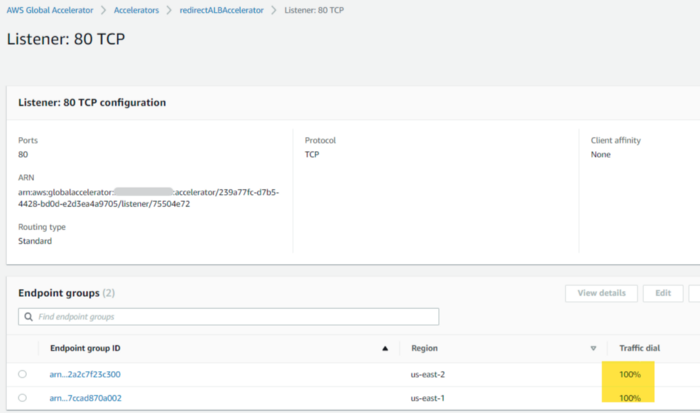Open endpoint group arn...2a2c7f23c300
The width and height of the screenshot is (700, 413).
85,374
